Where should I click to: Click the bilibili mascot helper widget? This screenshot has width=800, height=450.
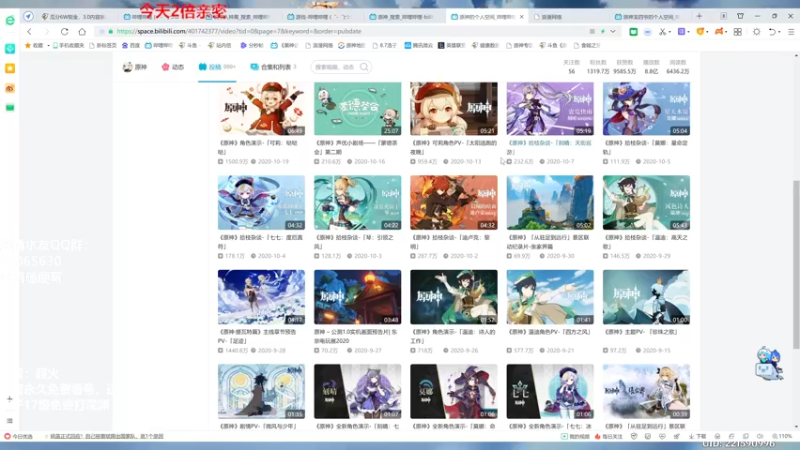click(769, 363)
